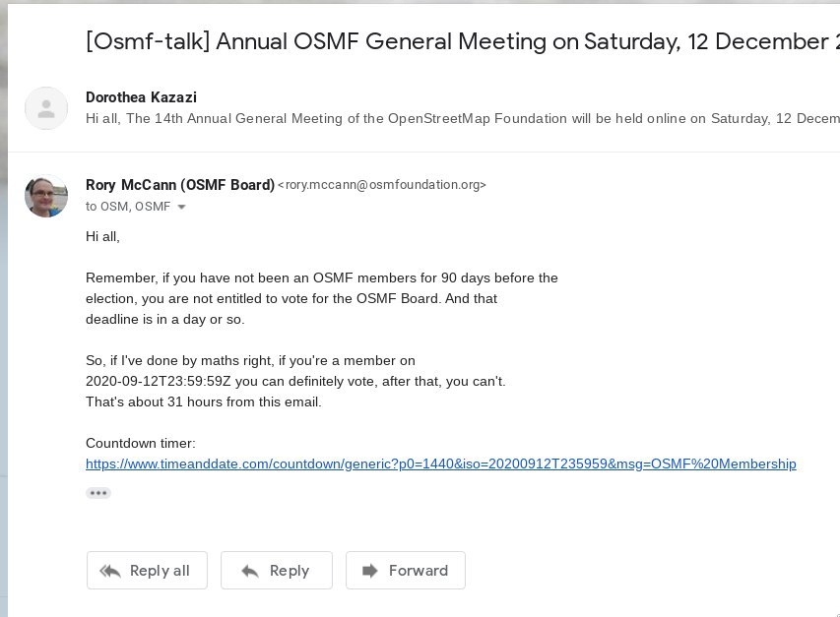Click the Reply all button
The height and width of the screenshot is (617, 840).
pos(147,571)
